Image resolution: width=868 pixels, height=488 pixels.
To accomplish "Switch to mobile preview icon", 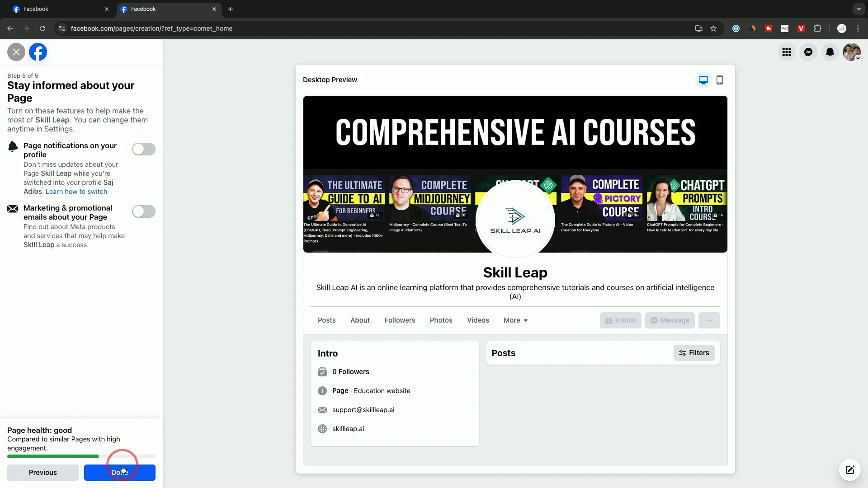I will tap(720, 80).
